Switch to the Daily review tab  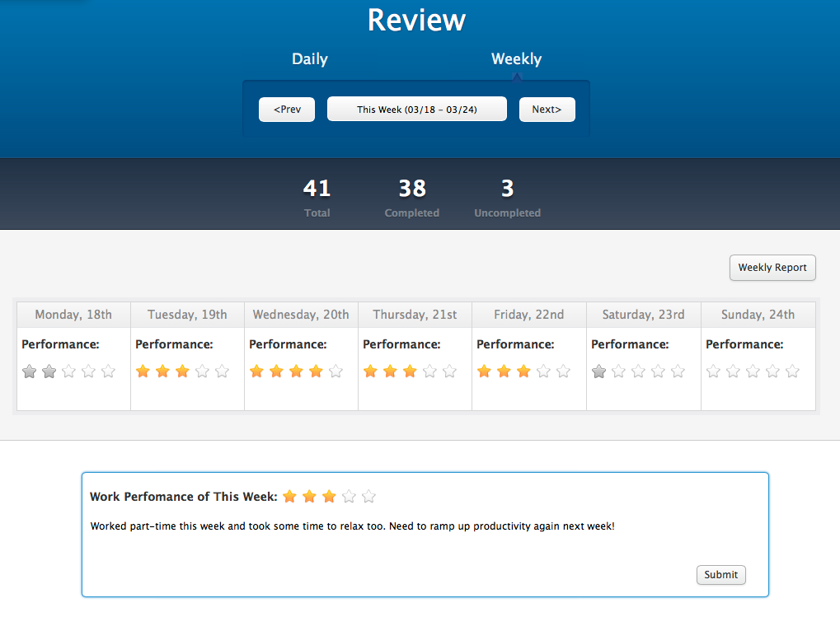point(310,59)
